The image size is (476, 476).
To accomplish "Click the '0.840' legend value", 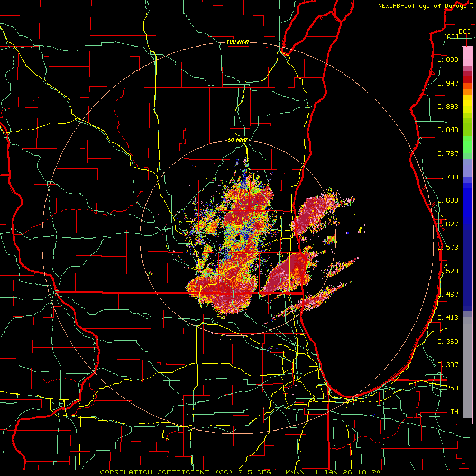I will [x=448, y=130].
